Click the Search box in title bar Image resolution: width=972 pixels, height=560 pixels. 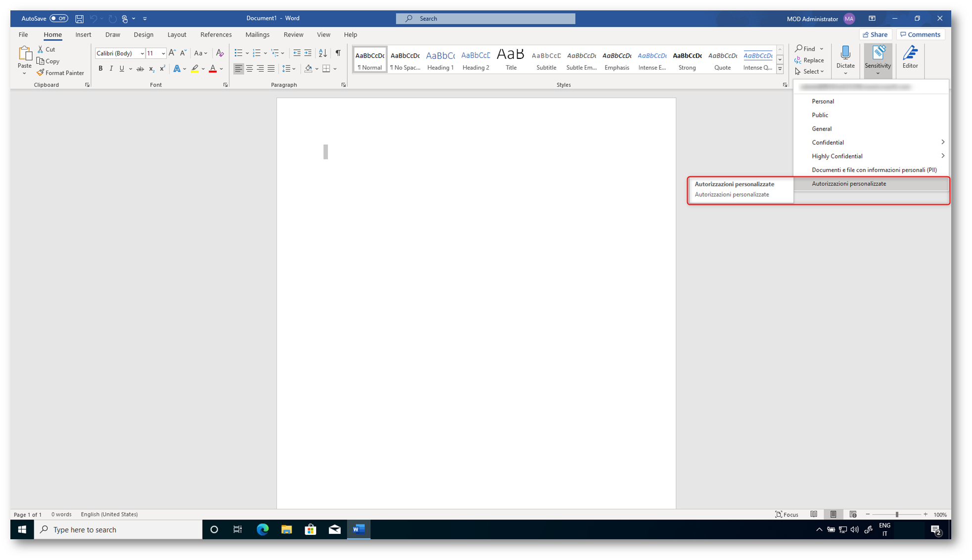coord(485,19)
